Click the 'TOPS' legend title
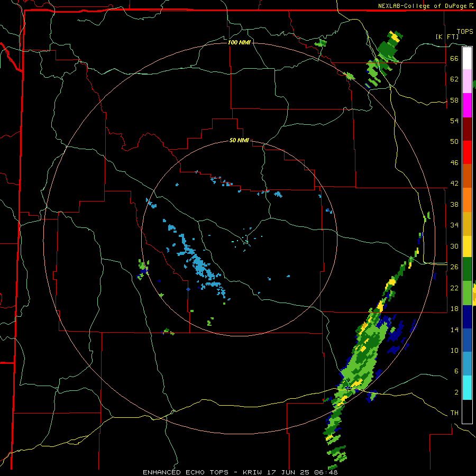This screenshot has height=476, width=476. click(465, 31)
